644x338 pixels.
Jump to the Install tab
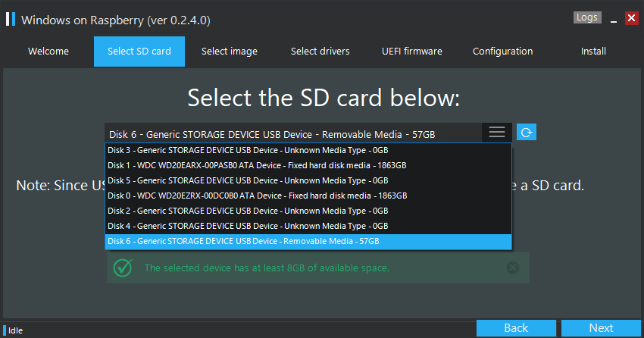coord(593,52)
